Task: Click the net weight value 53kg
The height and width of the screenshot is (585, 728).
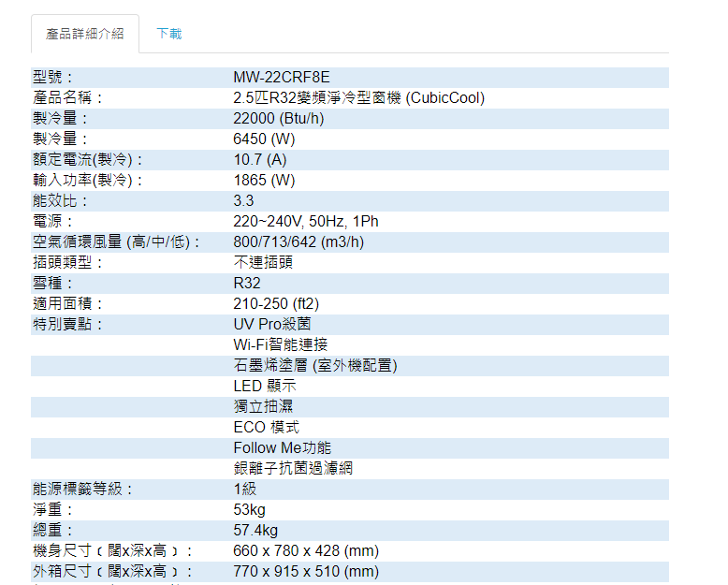Action: [249, 509]
